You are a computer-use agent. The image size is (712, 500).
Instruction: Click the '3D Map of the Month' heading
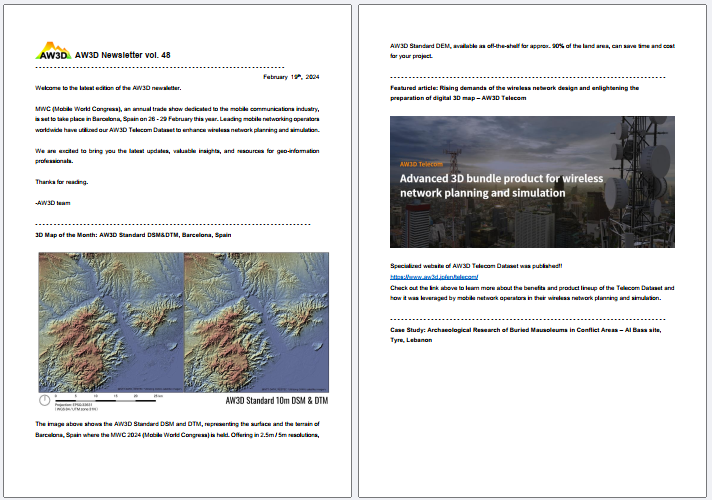tap(133, 235)
